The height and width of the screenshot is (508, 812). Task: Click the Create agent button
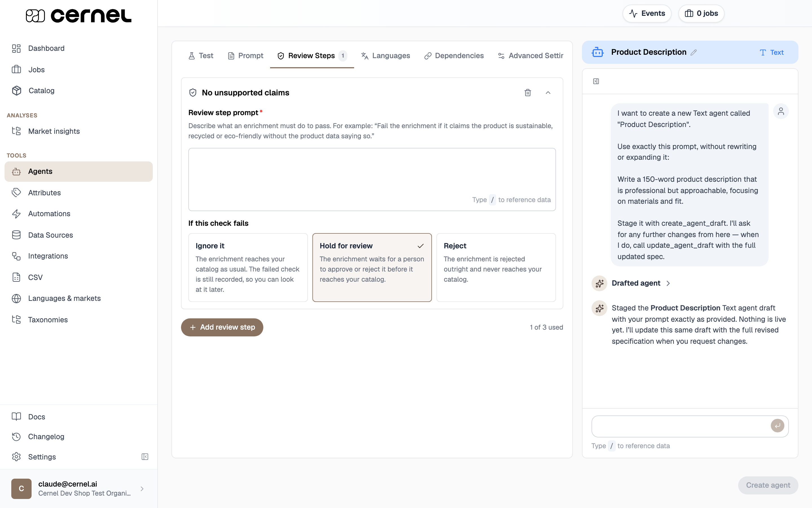pyautogui.click(x=768, y=485)
